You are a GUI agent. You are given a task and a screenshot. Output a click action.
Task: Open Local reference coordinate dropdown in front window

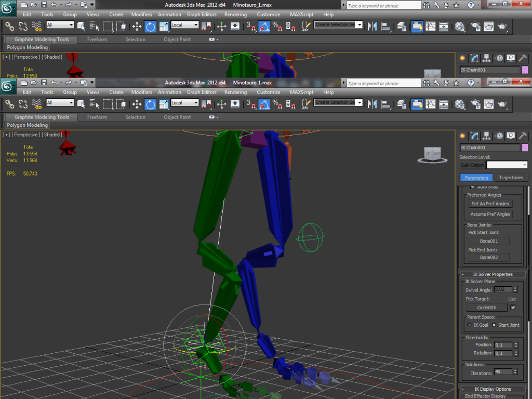pyautogui.click(x=184, y=102)
